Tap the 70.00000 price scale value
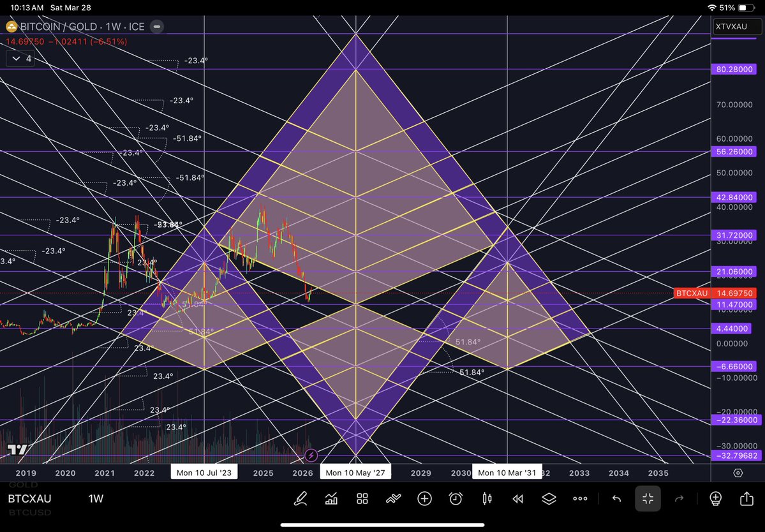The image size is (765, 532). click(734, 105)
